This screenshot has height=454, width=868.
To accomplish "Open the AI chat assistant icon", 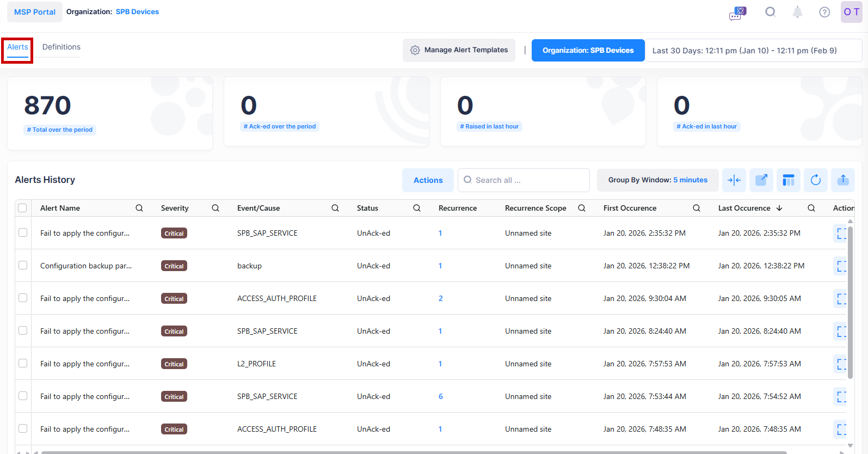I will (x=737, y=13).
